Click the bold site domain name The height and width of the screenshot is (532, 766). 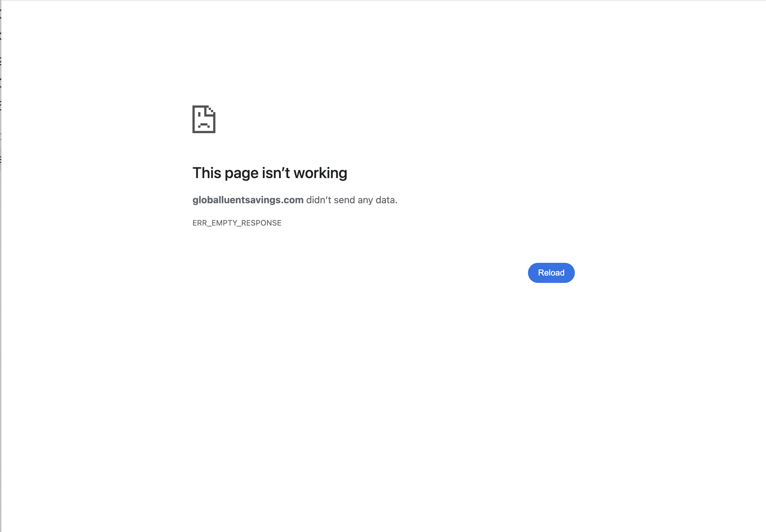point(248,200)
